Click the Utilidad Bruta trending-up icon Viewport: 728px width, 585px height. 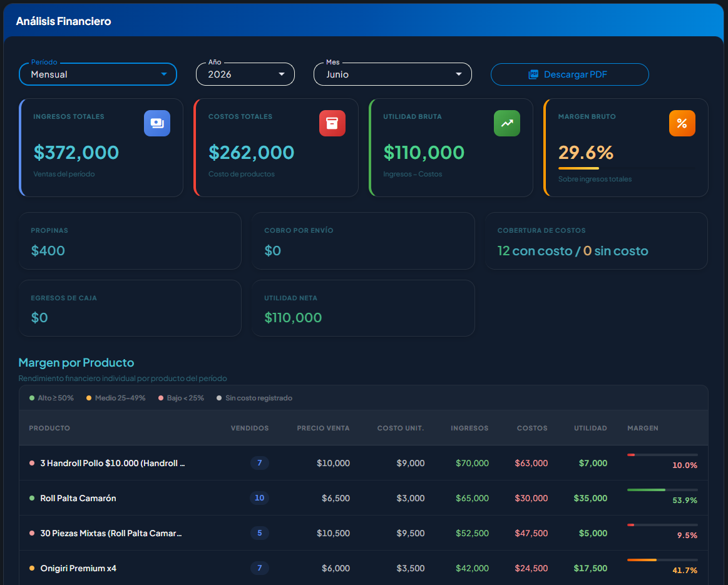507,123
